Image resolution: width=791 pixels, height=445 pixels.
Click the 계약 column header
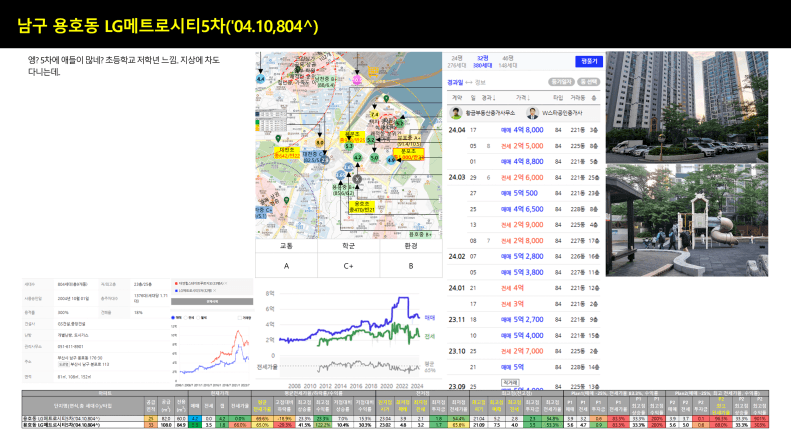coord(457,98)
